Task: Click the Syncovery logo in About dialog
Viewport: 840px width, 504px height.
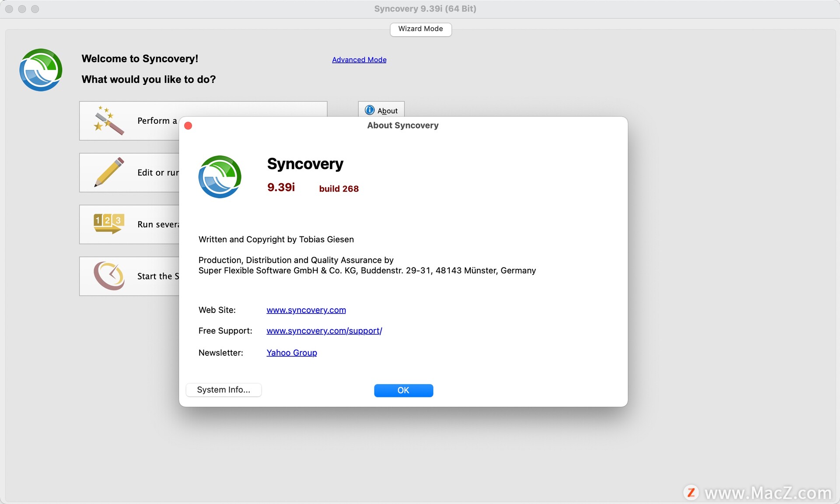Action: [220, 177]
